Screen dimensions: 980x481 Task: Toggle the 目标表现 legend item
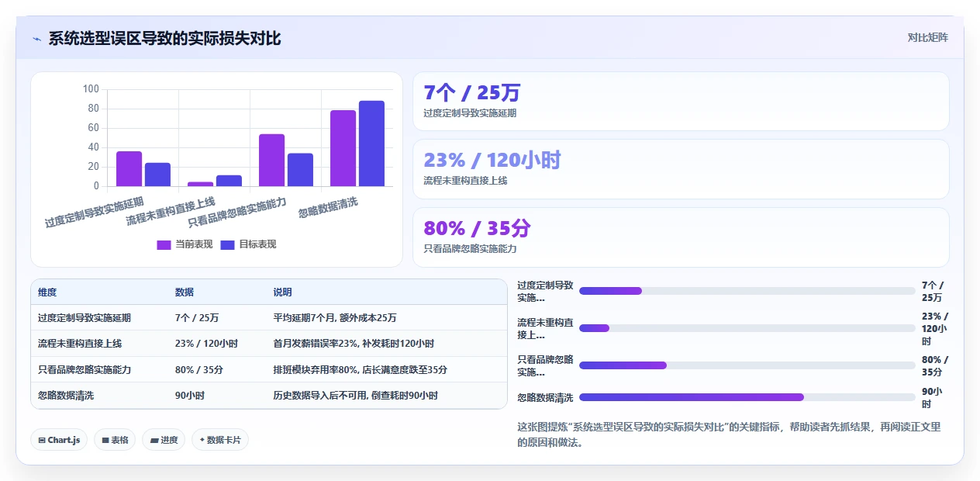click(248, 244)
